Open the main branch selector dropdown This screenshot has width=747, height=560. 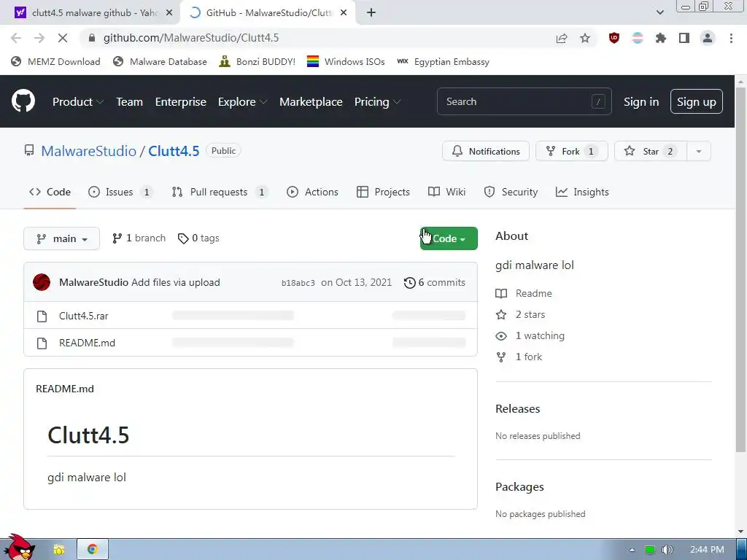coord(61,238)
